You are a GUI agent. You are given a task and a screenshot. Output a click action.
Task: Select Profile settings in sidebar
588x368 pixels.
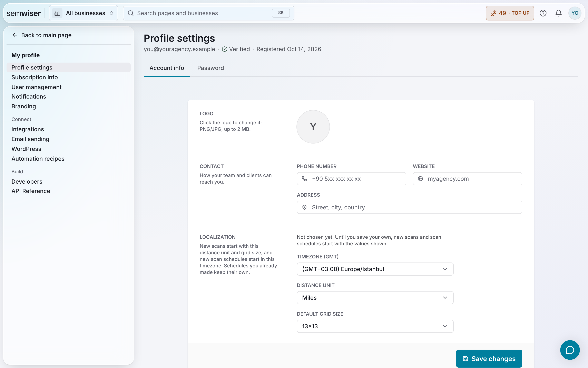point(69,67)
